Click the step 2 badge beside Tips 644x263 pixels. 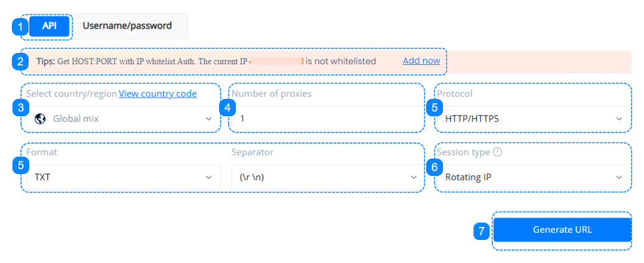(x=21, y=62)
